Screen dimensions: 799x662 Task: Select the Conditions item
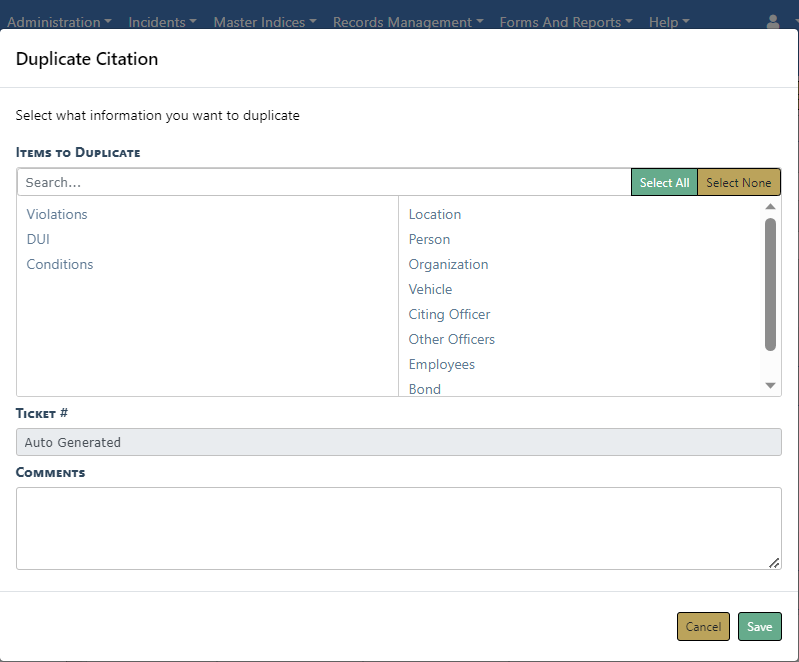tap(60, 264)
